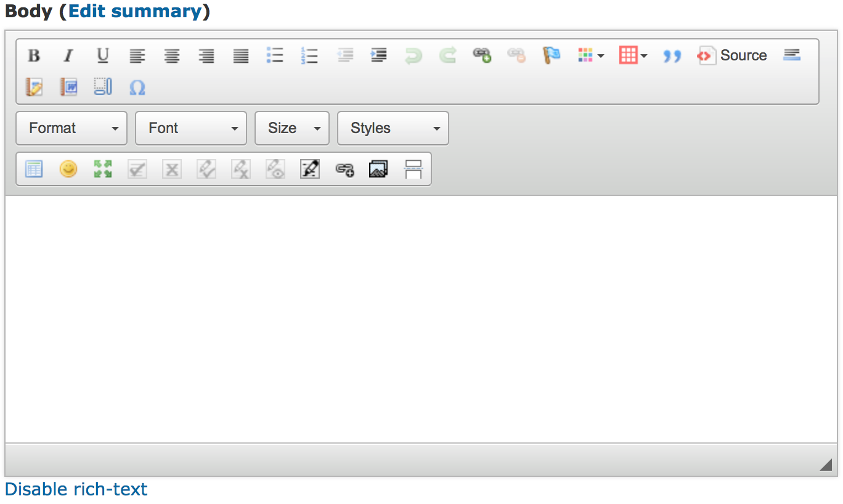Open the Format dropdown
The height and width of the screenshot is (504, 843).
[x=71, y=128]
